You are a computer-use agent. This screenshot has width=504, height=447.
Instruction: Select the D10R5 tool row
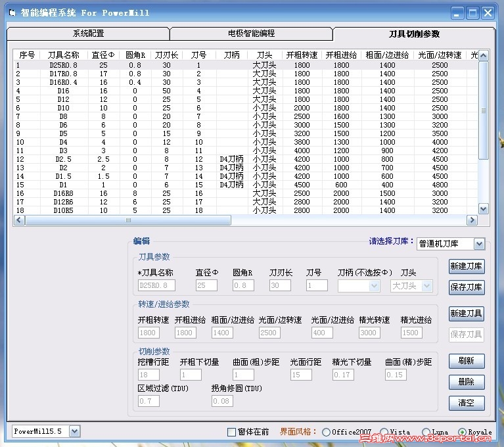tap(246, 210)
